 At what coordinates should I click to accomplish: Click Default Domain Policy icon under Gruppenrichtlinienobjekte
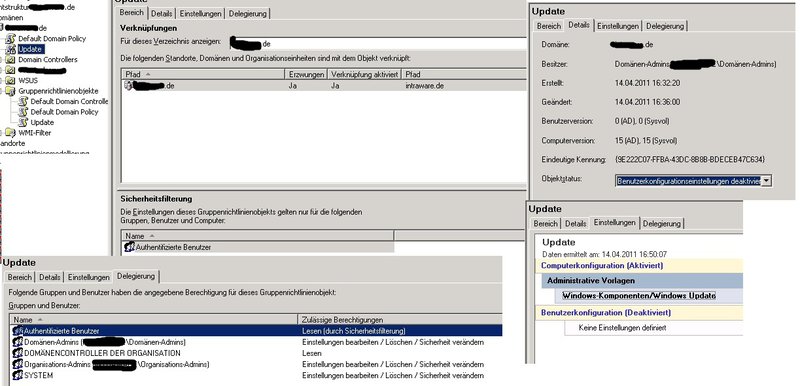pyautogui.click(x=23, y=112)
